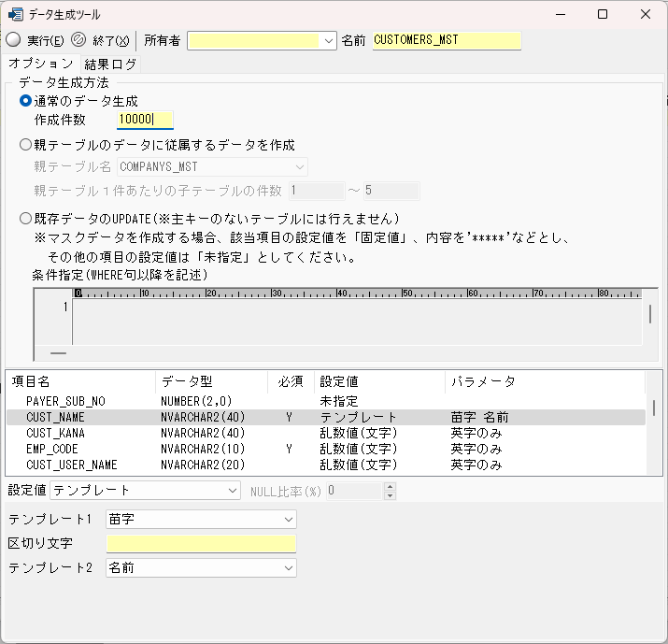Click the パラメータ column header
Viewport: 668px width, 644px height.
[x=546, y=381]
